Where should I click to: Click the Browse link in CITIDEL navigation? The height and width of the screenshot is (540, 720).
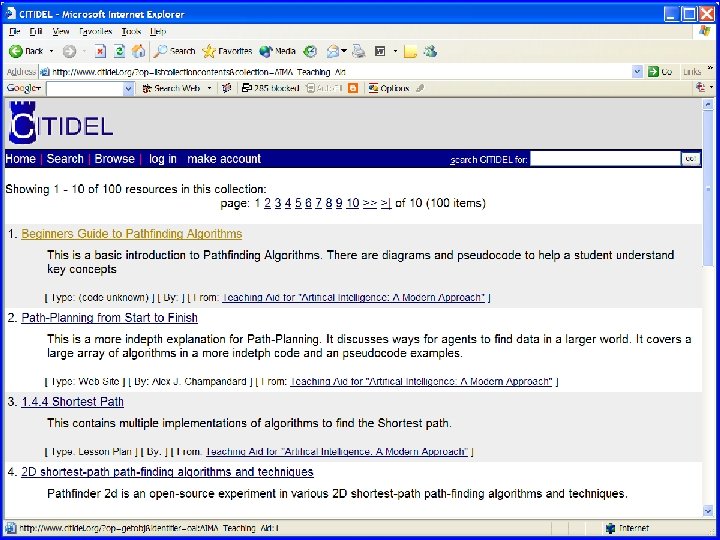tap(114, 159)
